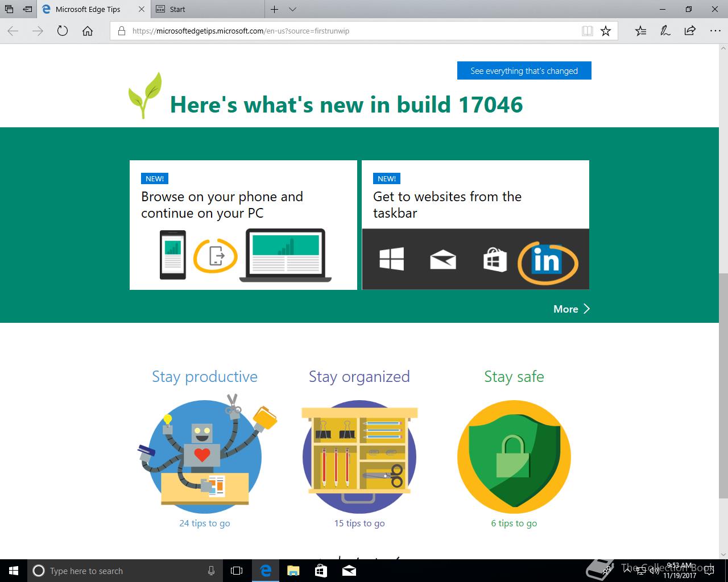Open Microsoft Store from taskbar
The height and width of the screenshot is (582, 728).
(x=321, y=571)
